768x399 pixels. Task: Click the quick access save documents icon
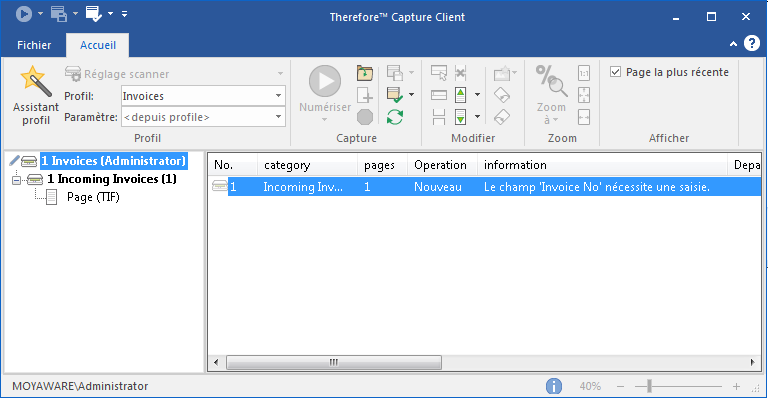59,14
